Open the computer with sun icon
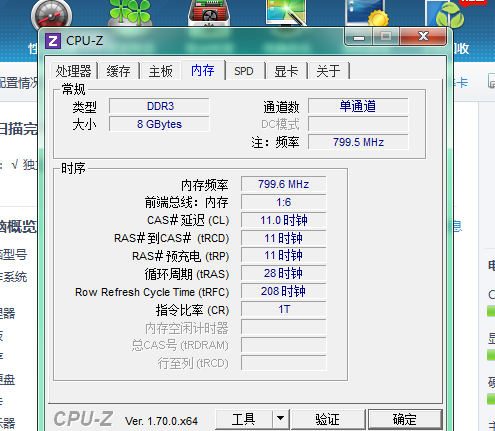The width and height of the screenshot is (495, 431). pyautogui.click(x=367, y=13)
